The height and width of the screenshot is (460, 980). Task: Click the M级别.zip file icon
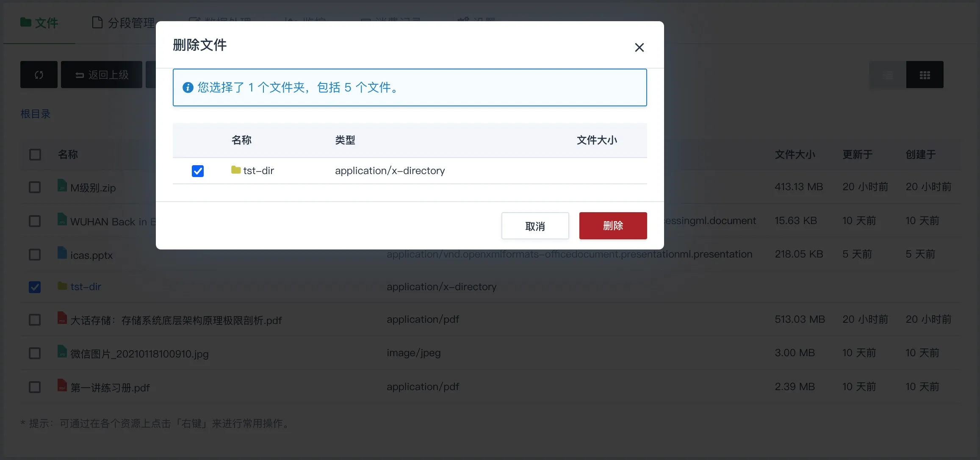pyautogui.click(x=62, y=186)
